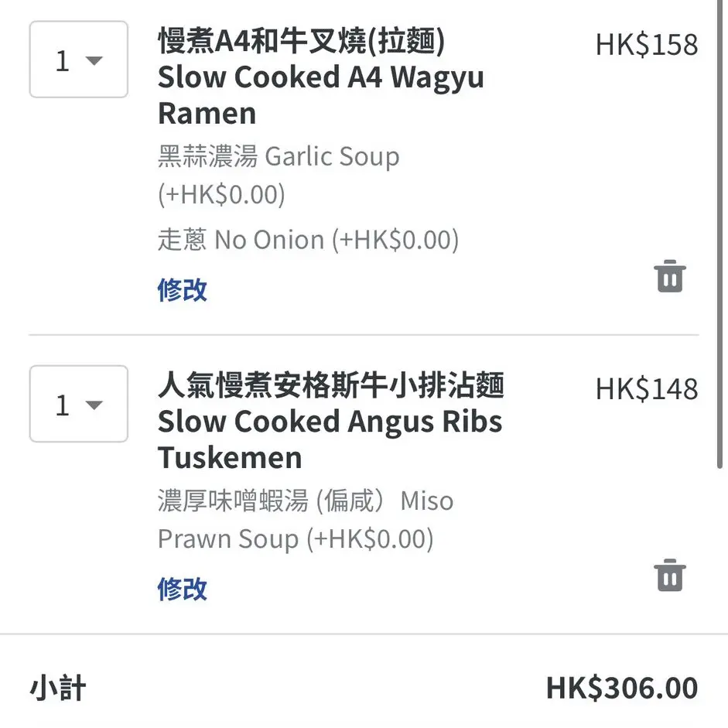Remove Slow Cooked Angus Ribs Tsukemen with trash icon

pyautogui.click(x=670, y=576)
